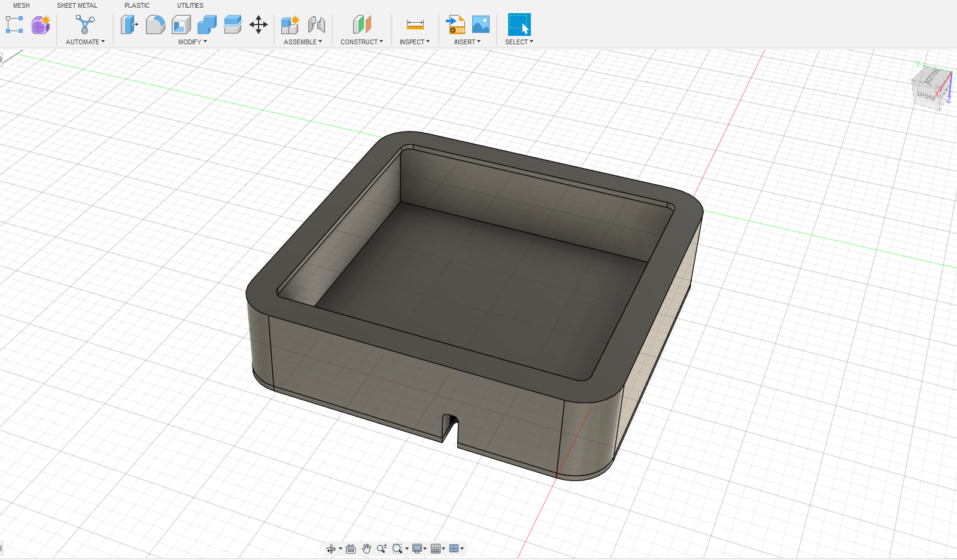Click the Zoom Window fit icon
The height and width of the screenshot is (560, 957).
(x=397, y=549)
